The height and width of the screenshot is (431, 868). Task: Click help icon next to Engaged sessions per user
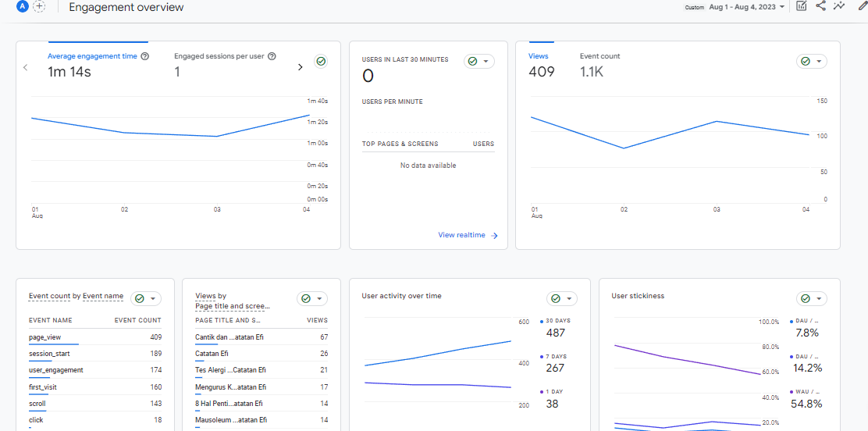(272, 56)
